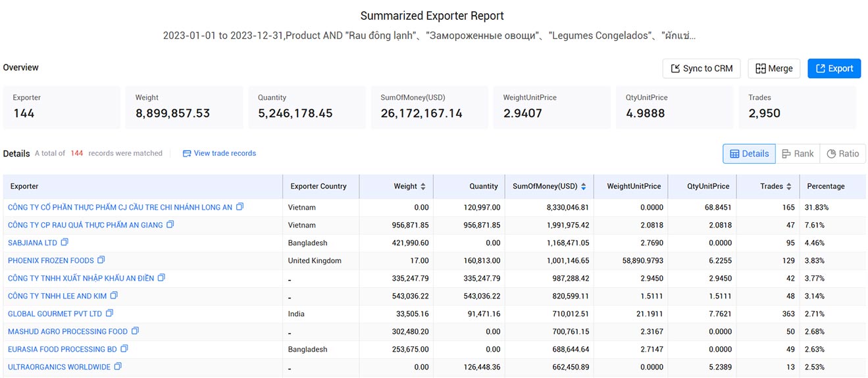Switch to the Rank view tab

click(x=798, y=154)
